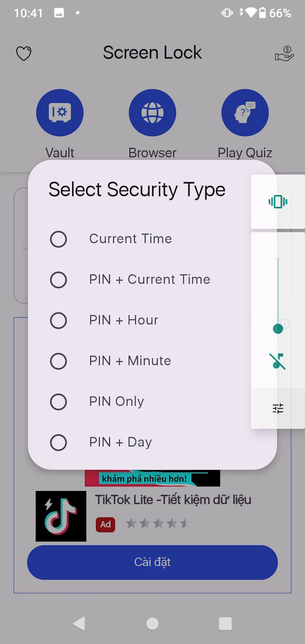This screenshot has width=305, height=644.
Task: Tap the vibrate mode icon in volume panel
Action: tap(278, 201)
